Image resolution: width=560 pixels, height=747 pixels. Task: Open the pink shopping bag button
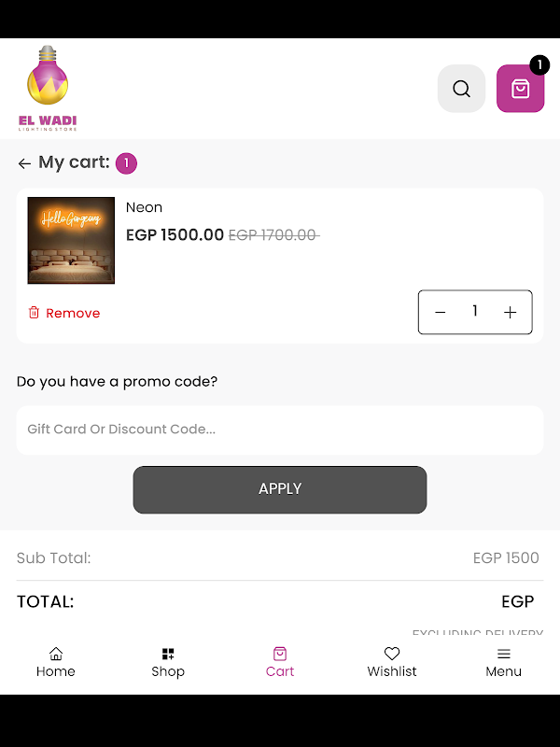520,89
